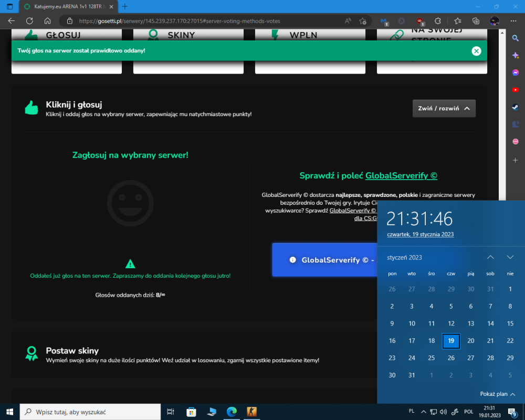This screenshot has width=525, height=420.
Task: Open the CS:GO taskbar icon
Action: point(252,412)
